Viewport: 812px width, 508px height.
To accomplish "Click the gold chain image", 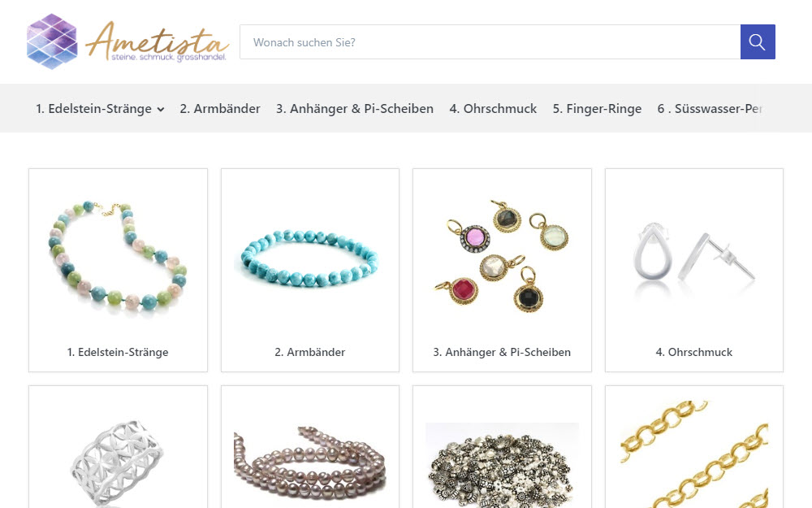I will [694, 454].
